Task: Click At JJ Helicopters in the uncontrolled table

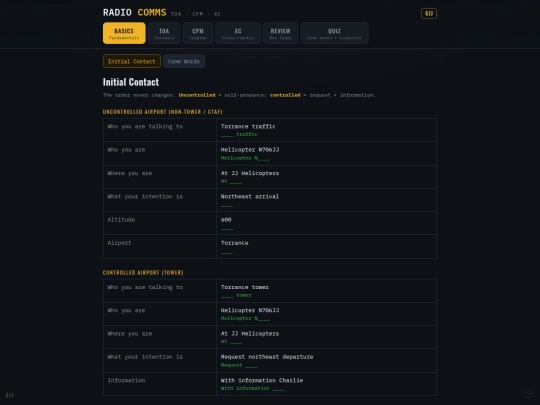Action: point(250,173)
